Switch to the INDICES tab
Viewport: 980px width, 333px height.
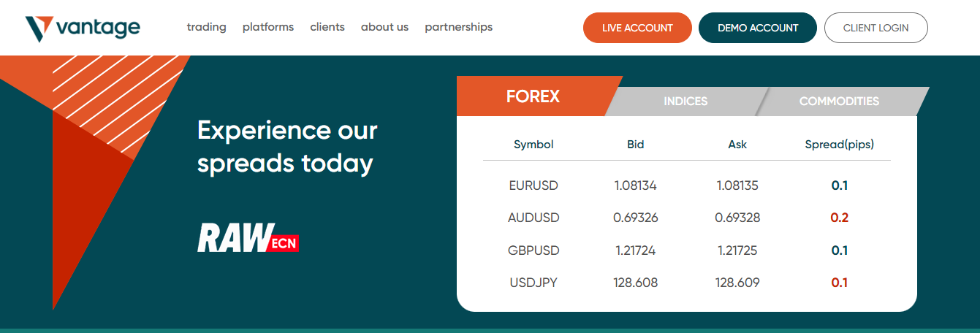pos(685,102)
